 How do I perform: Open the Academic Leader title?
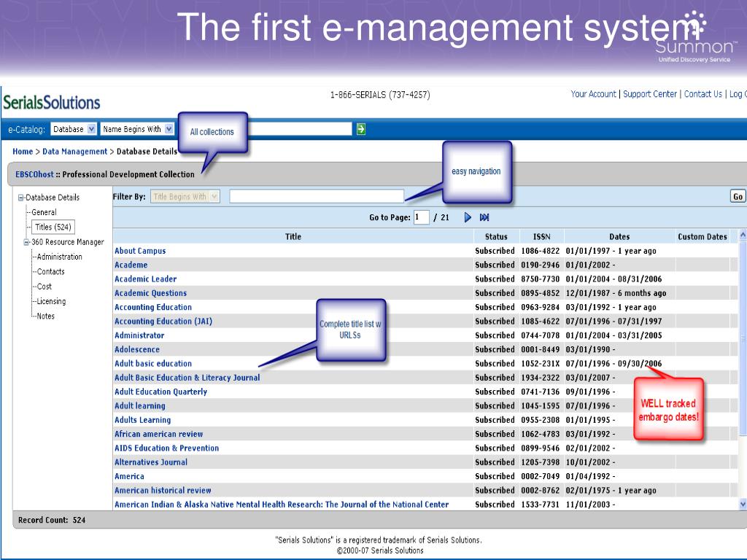[145, 279]
